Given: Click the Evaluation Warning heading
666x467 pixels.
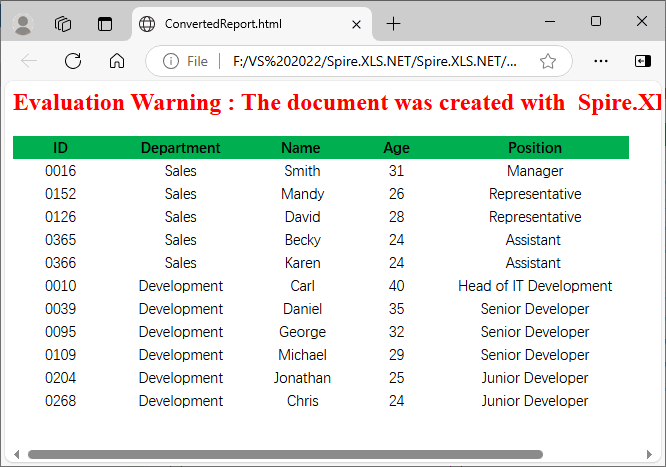Looking at the screenshot, I should coord(337,102).
